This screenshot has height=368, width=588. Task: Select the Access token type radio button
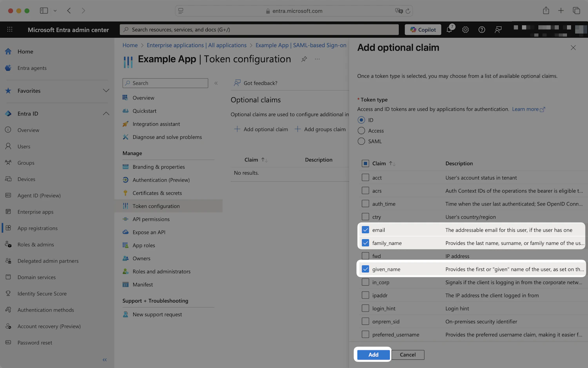point(361,131)
